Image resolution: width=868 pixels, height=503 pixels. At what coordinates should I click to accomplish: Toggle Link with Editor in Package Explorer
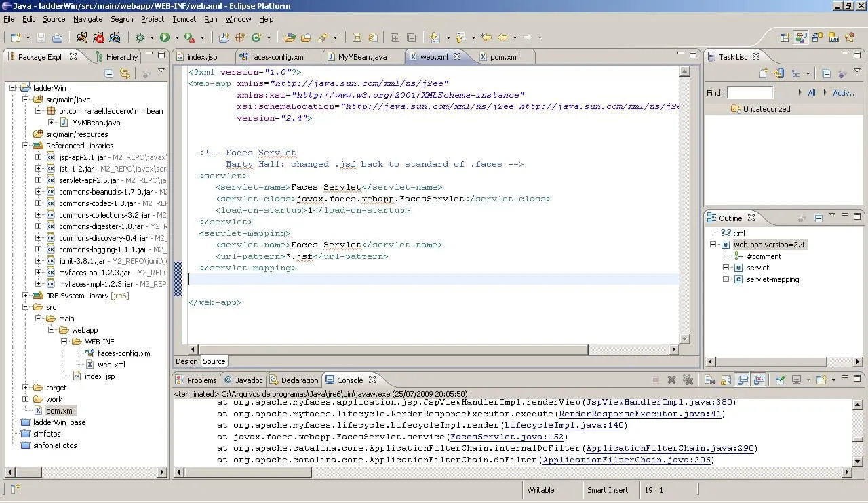point(125,74)
